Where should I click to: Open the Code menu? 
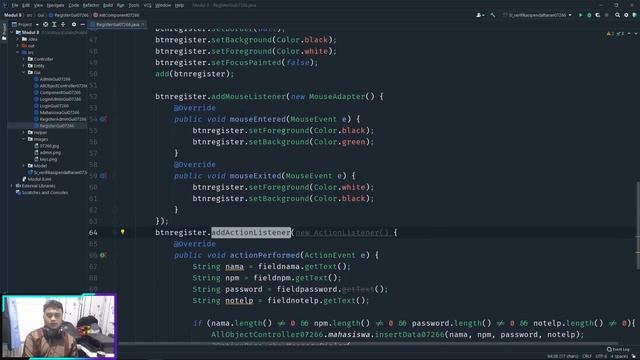(x=74, y=5)
